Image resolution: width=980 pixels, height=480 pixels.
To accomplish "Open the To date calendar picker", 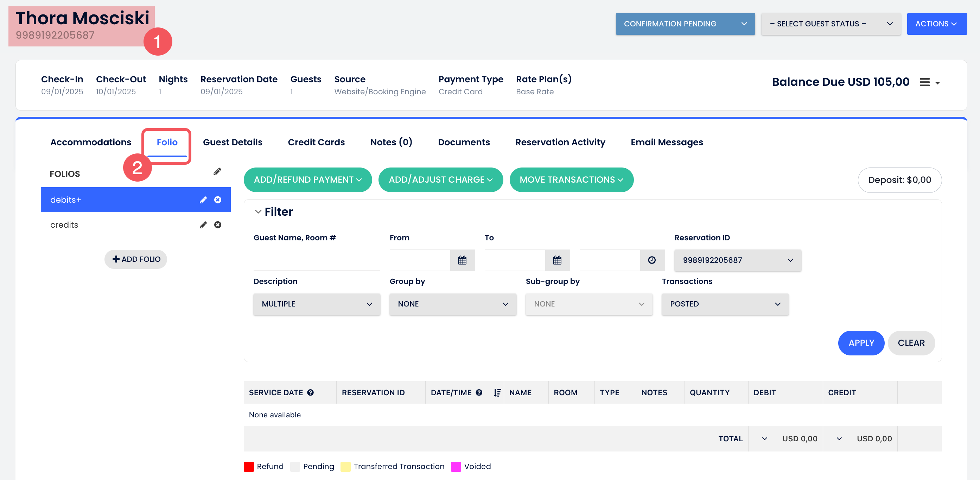I will coord(557,260).
